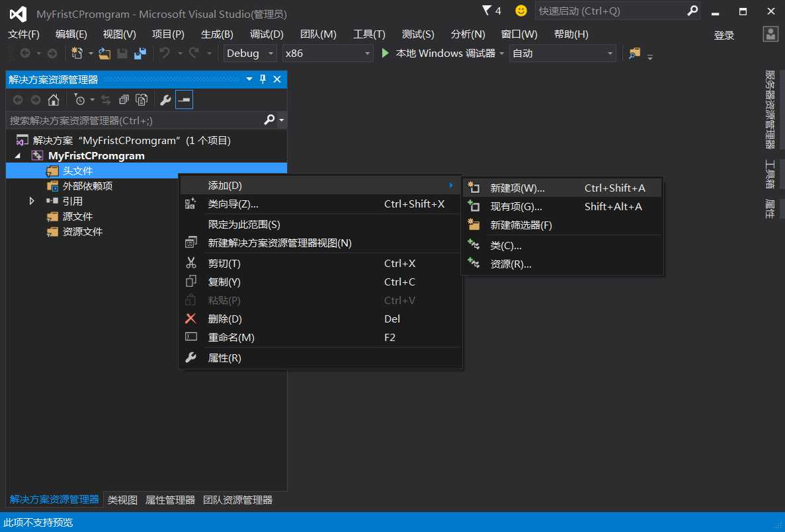
Task: Open the 生成(B) menu
Action: [x=217, y=34]
